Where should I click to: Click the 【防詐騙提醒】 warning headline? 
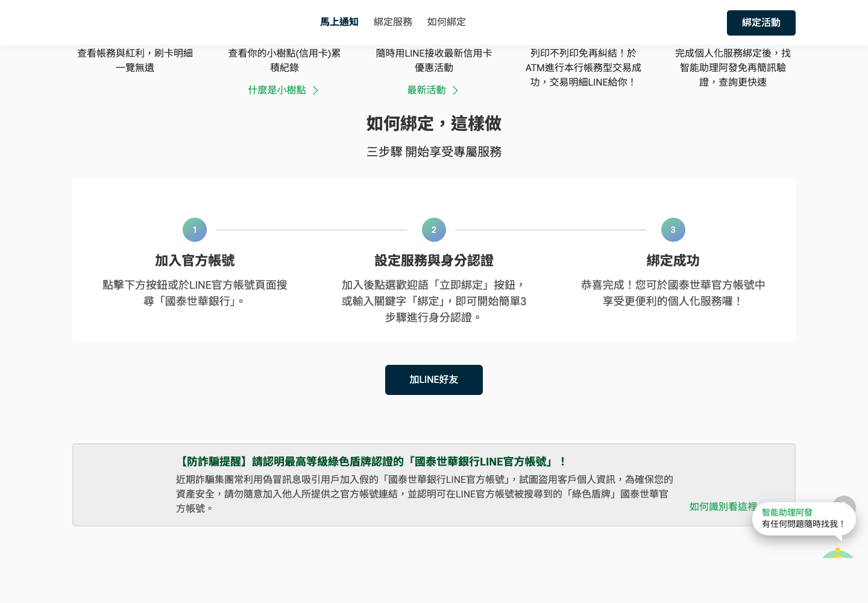[x=372, y=462]
